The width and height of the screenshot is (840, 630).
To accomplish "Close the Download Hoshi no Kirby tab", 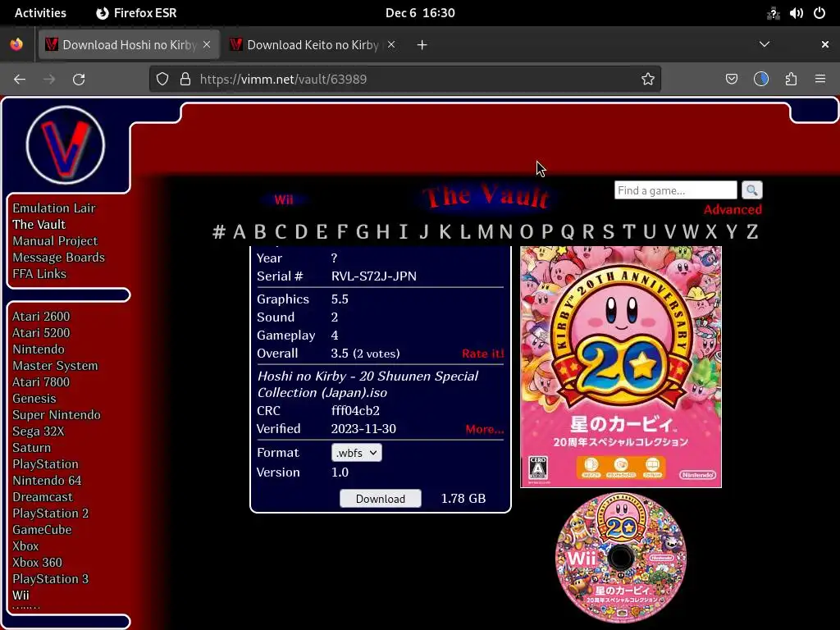I will tap(207, 44).
